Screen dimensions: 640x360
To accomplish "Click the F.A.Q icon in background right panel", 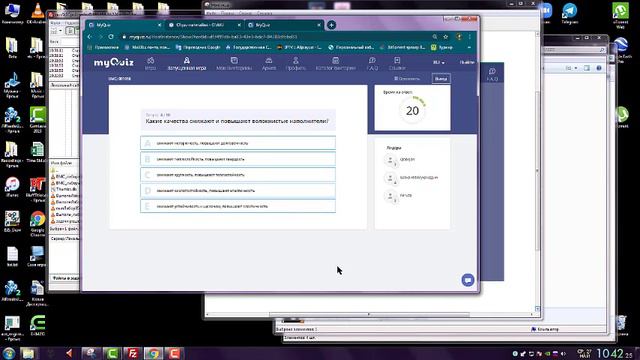I will point(492,74).
